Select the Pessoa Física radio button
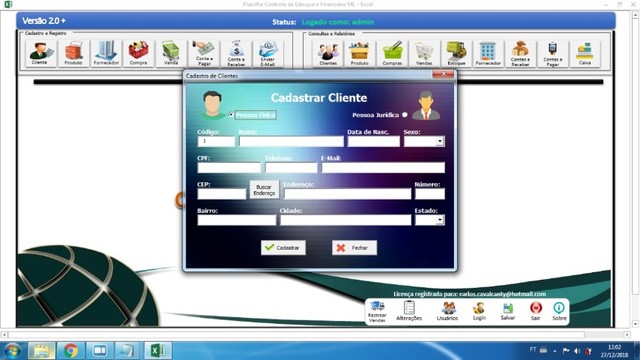 point(231,115)
